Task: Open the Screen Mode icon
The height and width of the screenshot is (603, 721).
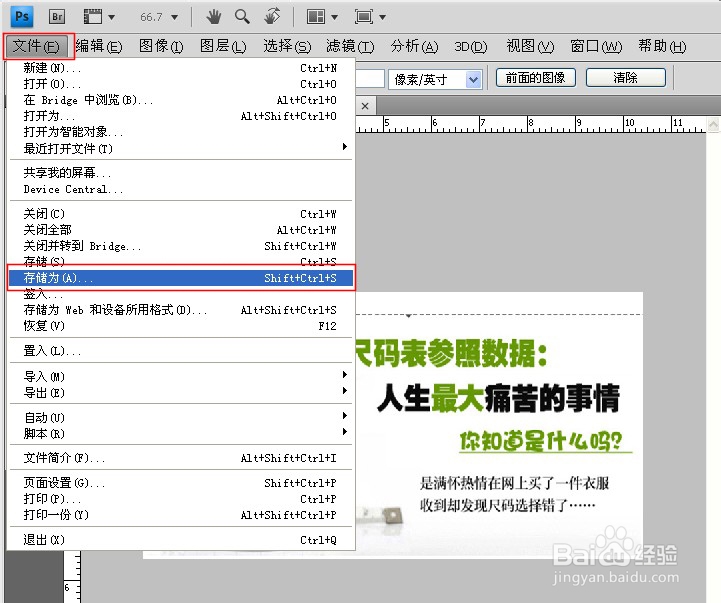Action: click(x=364, y=17)
